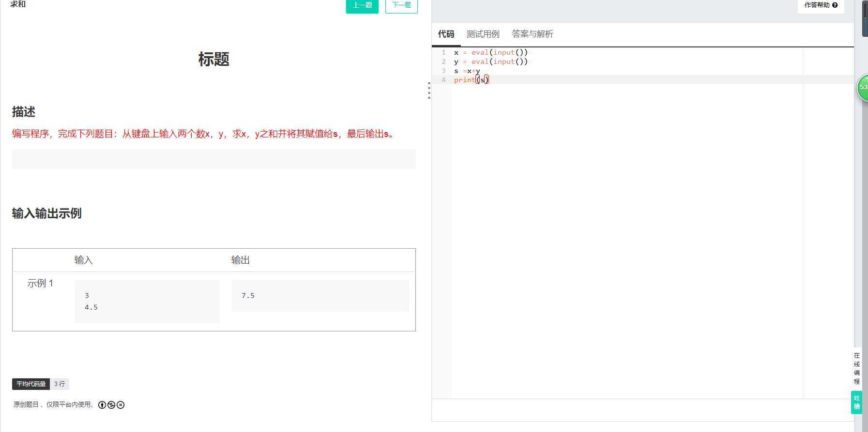The width and height of the screenshot is (868, 432).
Task: Click code line 1 in editor
Action: tap(491, 52)
